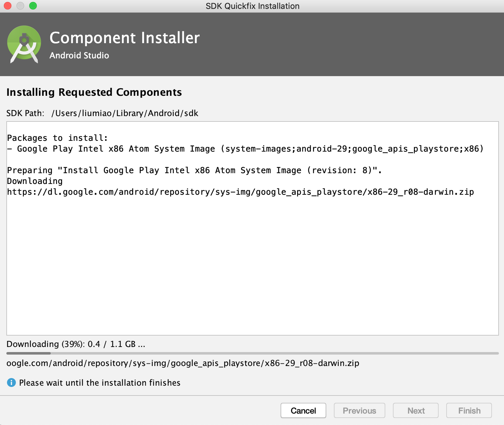The height and width of the screenshot is (425, 504).
Task: Click the 'Android Studio' subtitle text
Action: point(79,56)
